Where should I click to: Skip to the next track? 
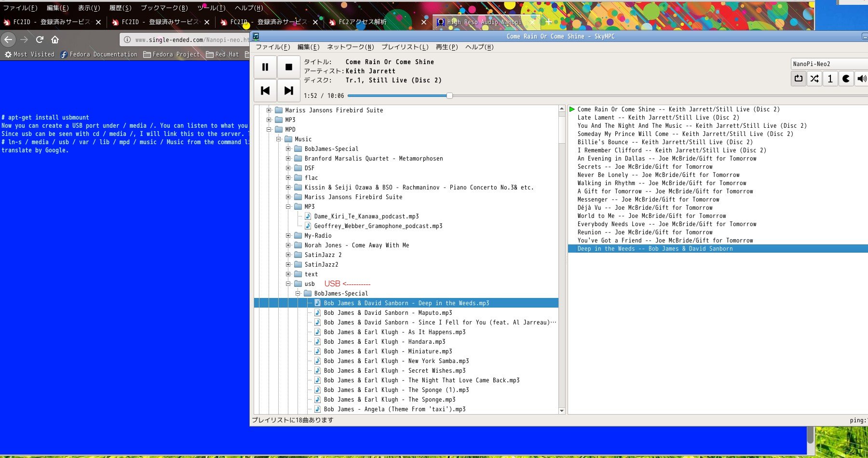(x=288, y=91)
